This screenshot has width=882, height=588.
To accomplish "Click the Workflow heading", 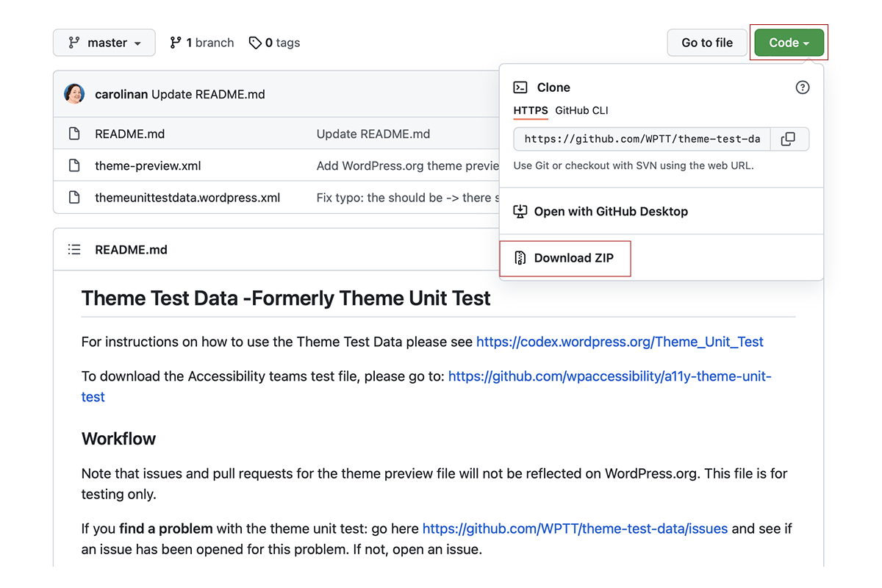I will pyautogui.click(x=119, y=439).
